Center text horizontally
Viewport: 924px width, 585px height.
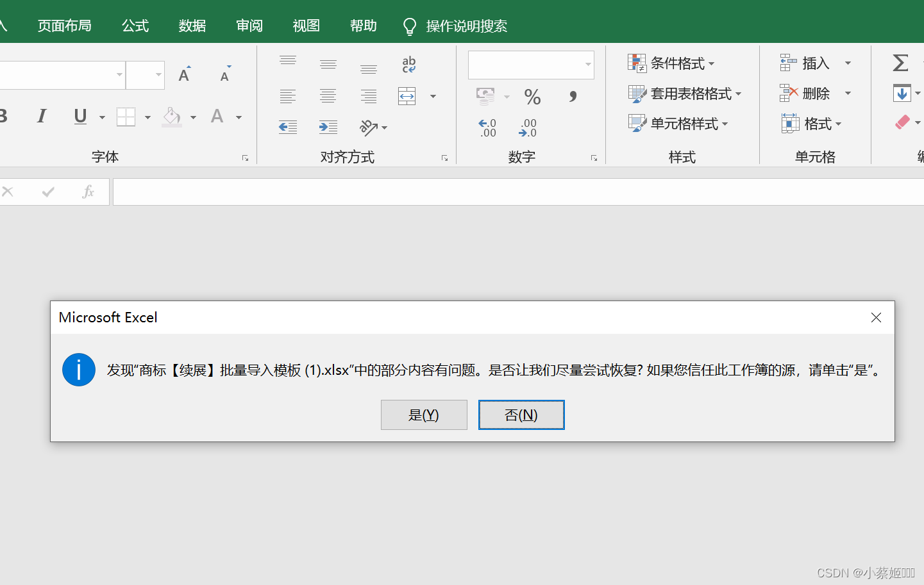(x=328, y=96)
